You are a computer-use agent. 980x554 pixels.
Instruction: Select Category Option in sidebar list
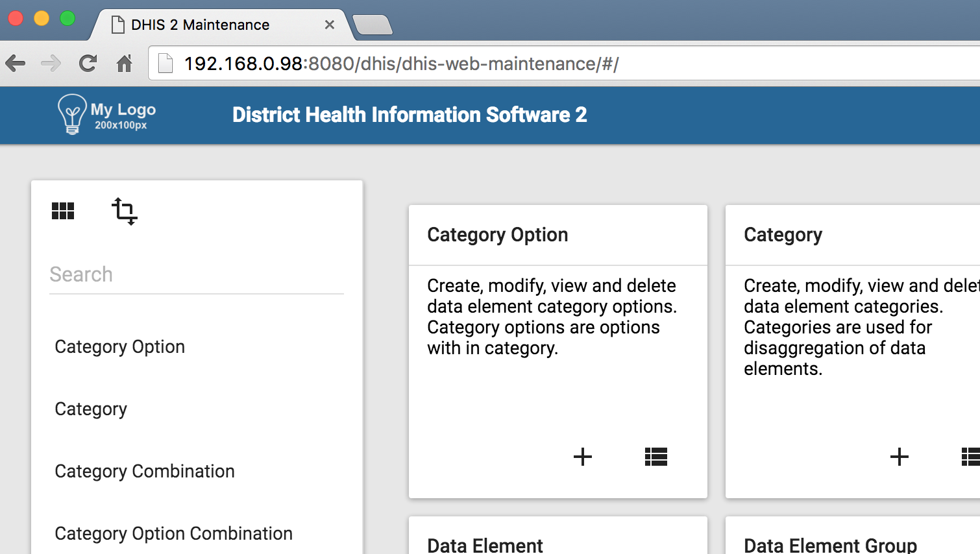[x=120, y=347]
